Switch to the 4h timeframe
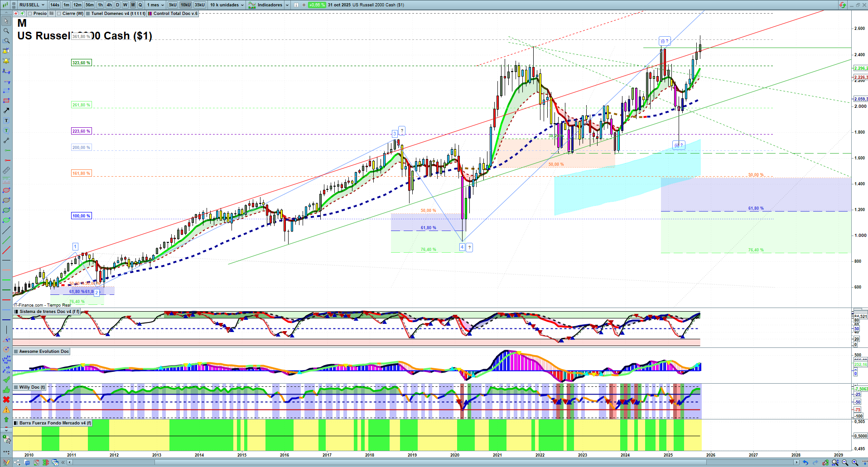 pyautogui.click(x=109, y=5)
